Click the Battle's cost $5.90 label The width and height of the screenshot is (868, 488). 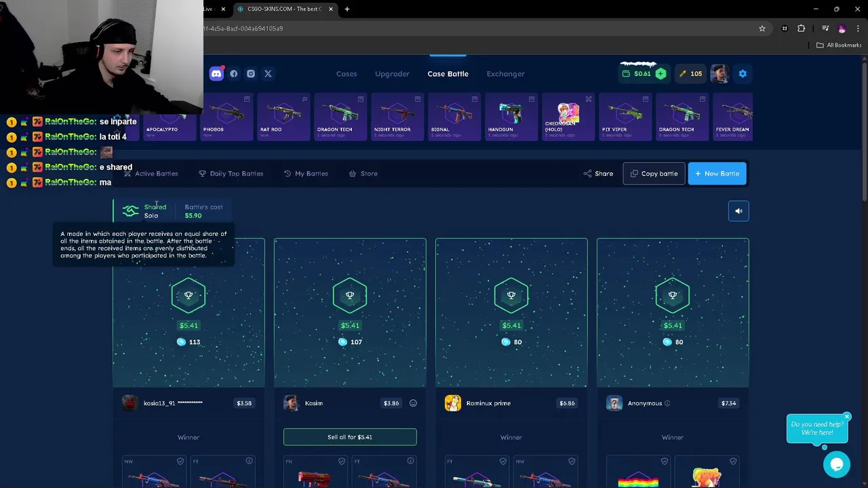pos(203,211)
